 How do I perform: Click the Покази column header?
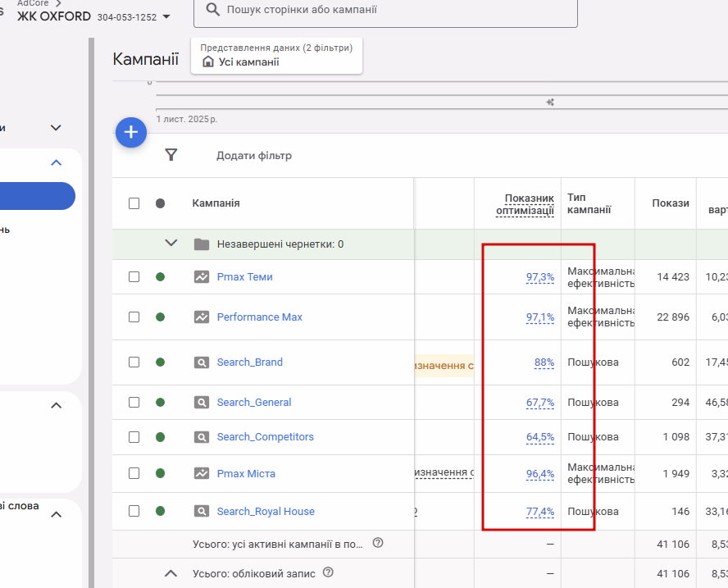pos(670,203)
